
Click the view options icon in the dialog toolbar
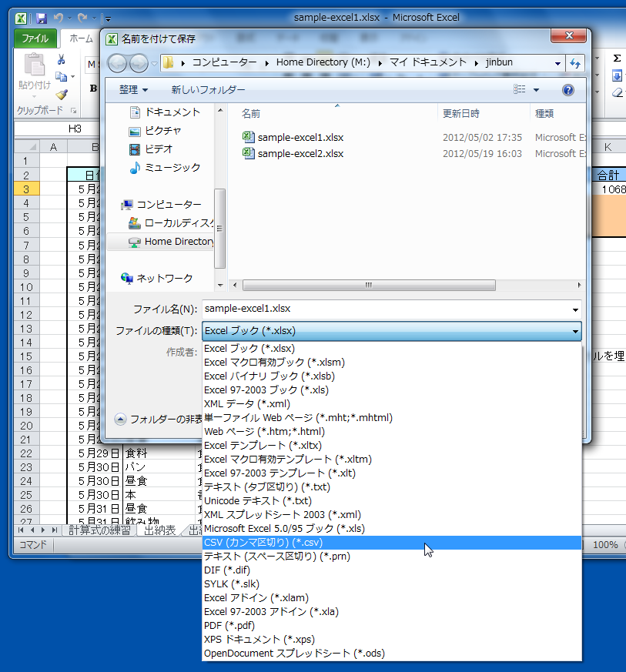(x=519, y=89)
